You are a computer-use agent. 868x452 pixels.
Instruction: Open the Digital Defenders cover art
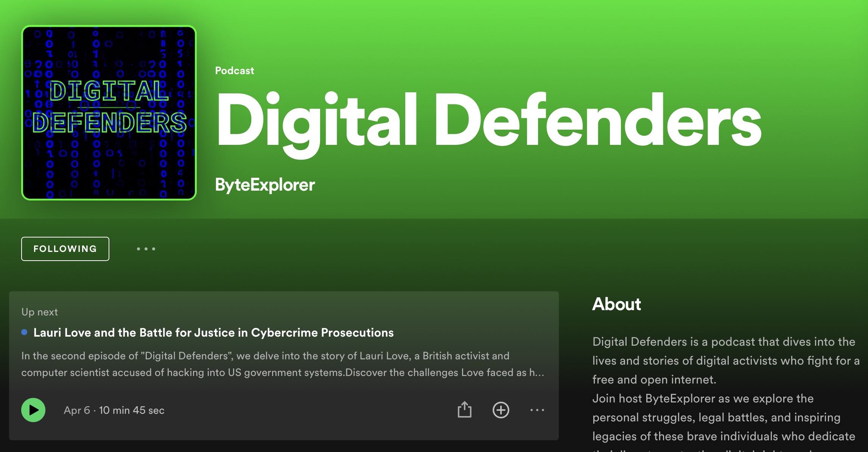pyautogui.click(x=109, y=113)
